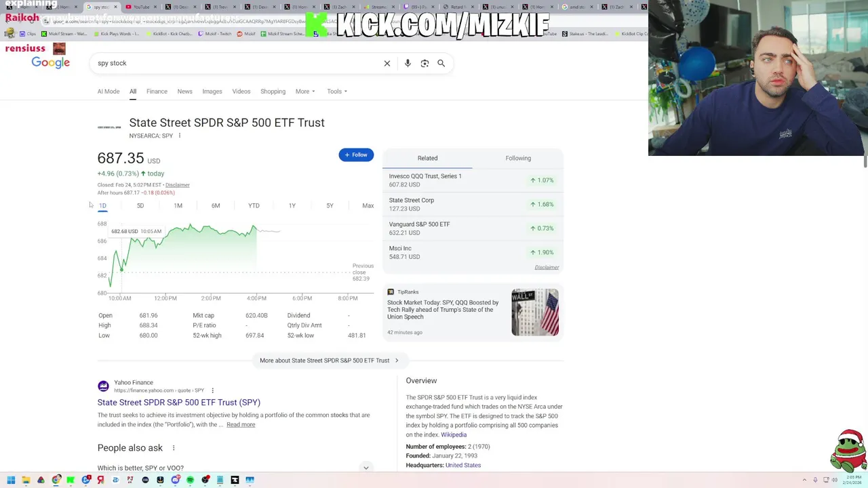Select the Images search tab
This screenshot has width=868, height=488.
pyautogui.click(x=212, y=91)
